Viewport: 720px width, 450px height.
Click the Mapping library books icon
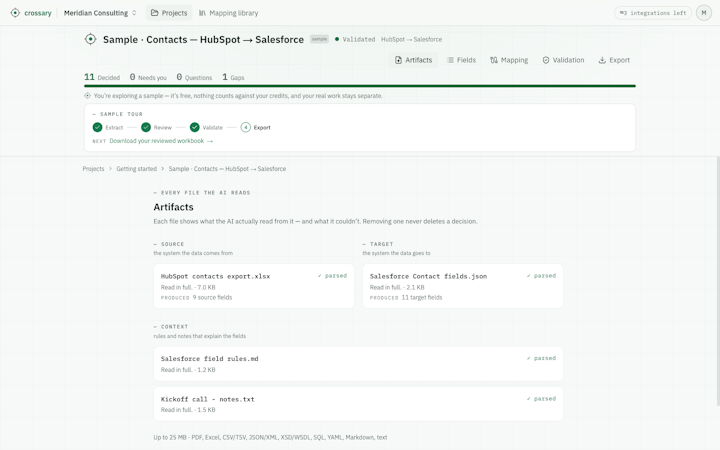pyautogui.click(x=202, y=13)
